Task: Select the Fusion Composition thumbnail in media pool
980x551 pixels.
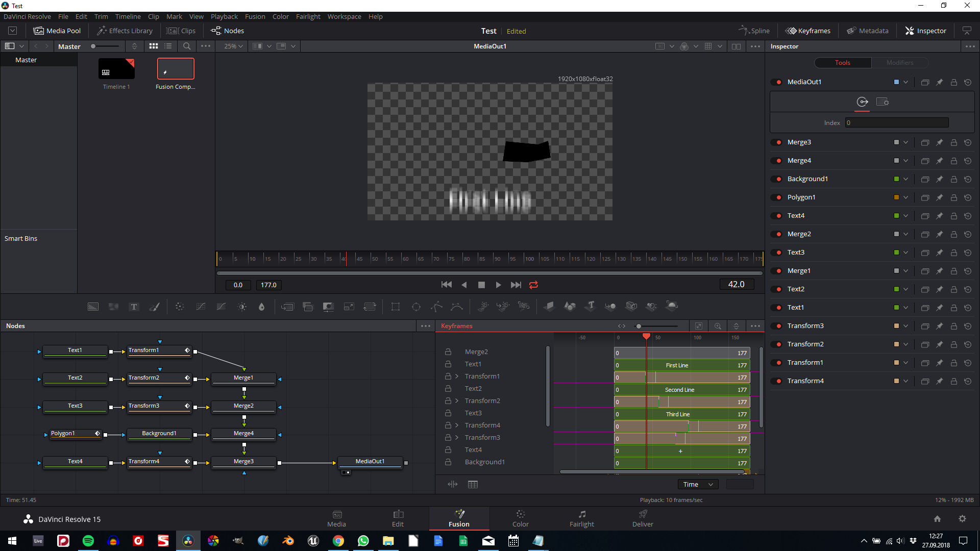Action: (x=176, y=69)
